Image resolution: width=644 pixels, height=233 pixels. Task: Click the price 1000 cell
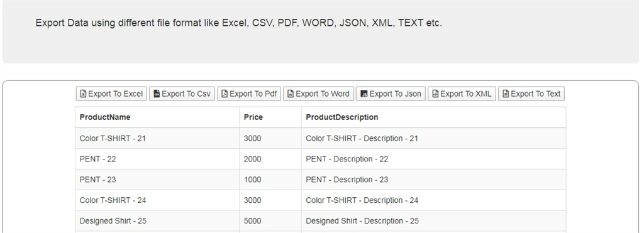point(270,180)
